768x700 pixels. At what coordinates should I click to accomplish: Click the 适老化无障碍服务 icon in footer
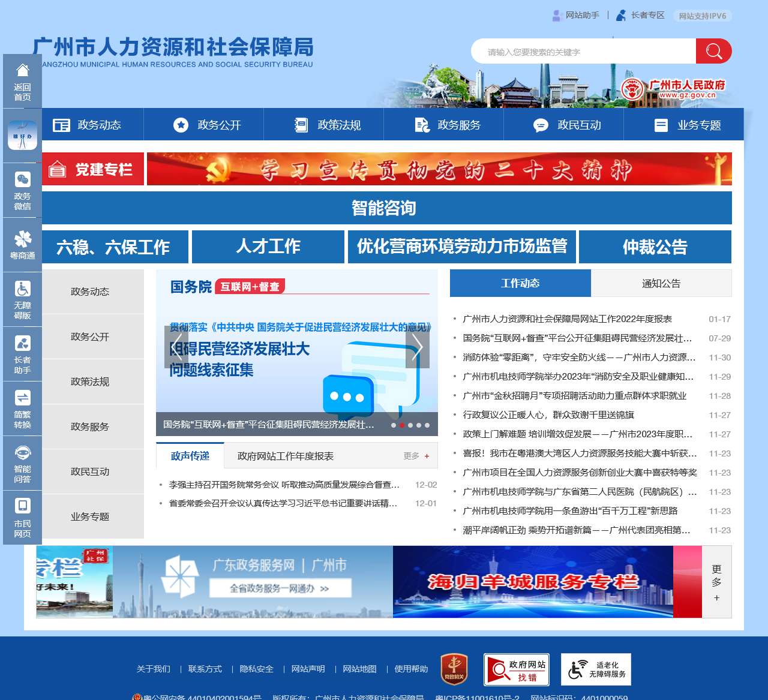(x=596, y=669)
